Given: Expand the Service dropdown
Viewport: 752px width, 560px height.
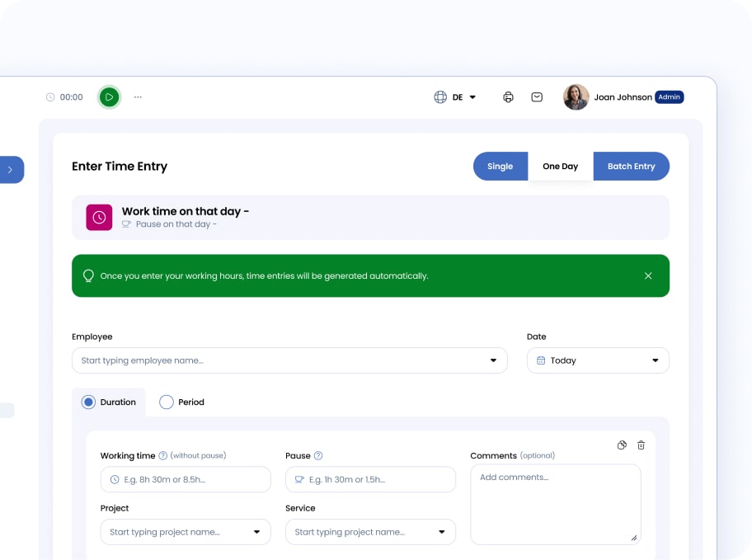Looking at the screenshot, I should point(370,532).
